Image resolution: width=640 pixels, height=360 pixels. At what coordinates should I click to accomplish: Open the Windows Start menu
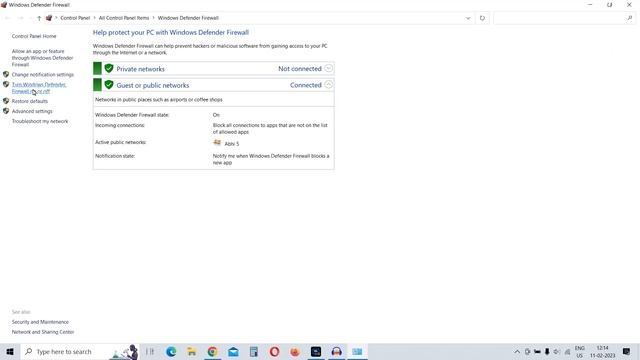click(x=10, y=351)
